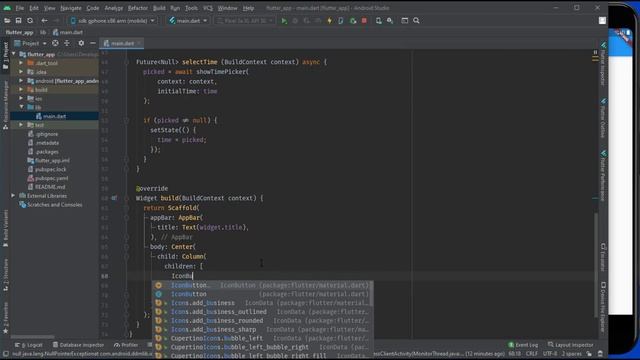Click the red Stop button

[364, 20]
